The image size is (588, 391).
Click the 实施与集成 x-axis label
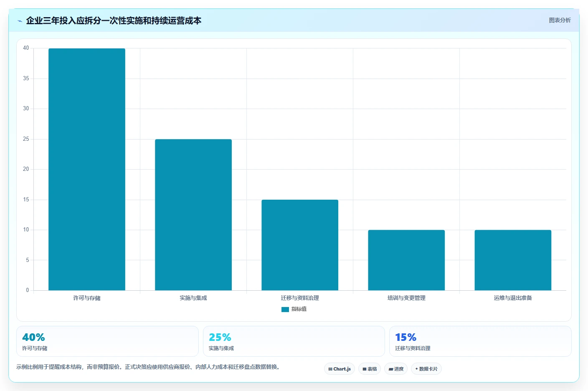193,298
